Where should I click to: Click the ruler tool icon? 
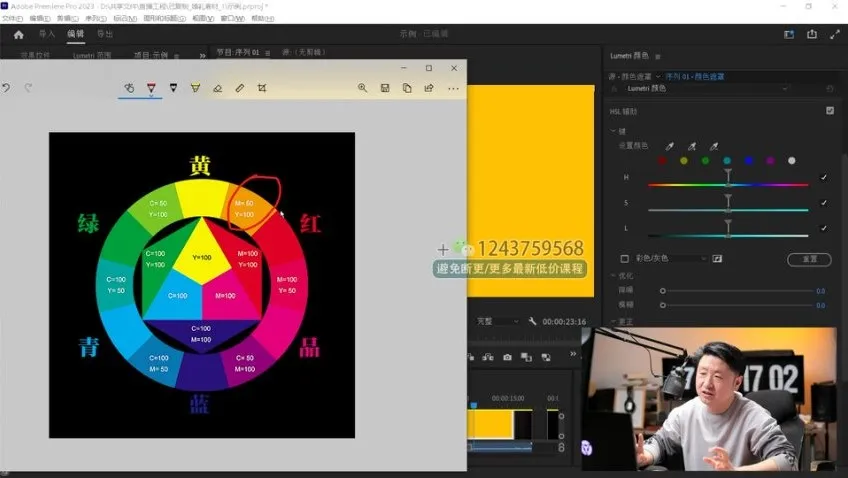[240, 88]
